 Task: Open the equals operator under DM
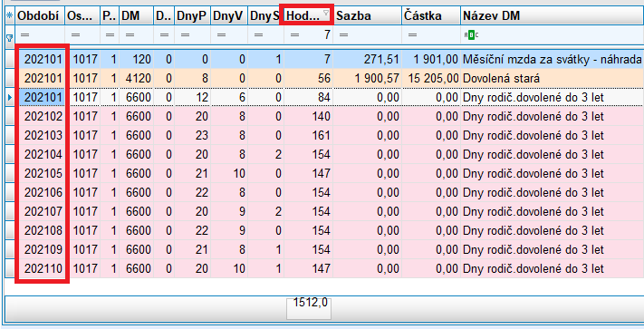click(x=130, y=35)
